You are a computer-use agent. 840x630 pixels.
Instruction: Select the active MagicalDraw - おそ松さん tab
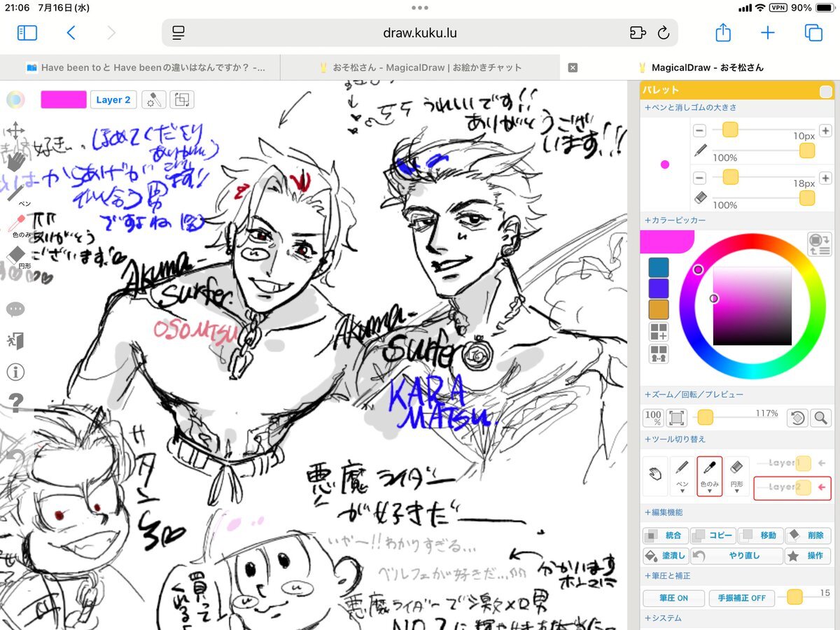tap(700, 68)
